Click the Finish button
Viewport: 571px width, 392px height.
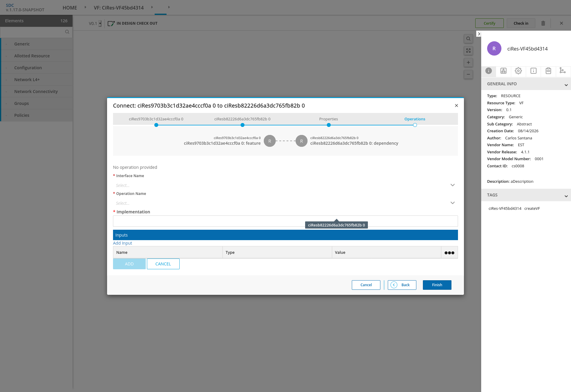[x=437, y=285]
